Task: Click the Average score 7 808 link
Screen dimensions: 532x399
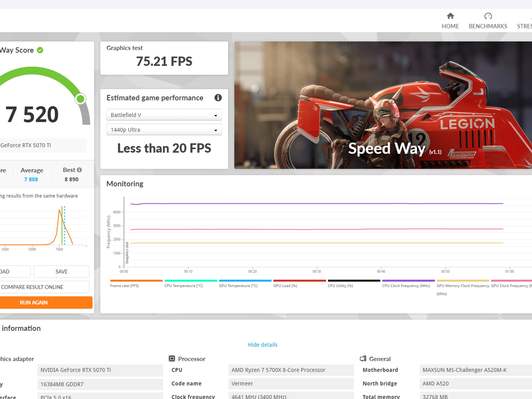Action: pyautogui.click(x=31, y=179)
